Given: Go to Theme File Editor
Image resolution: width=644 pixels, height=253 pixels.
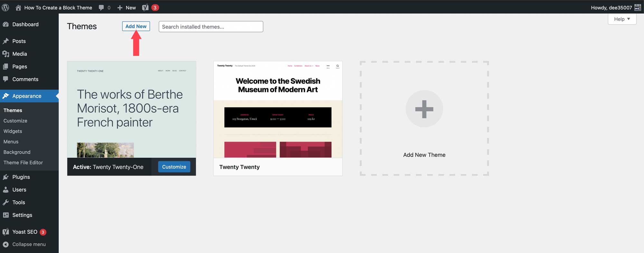Looking at the screenshot, I should 23,163.
